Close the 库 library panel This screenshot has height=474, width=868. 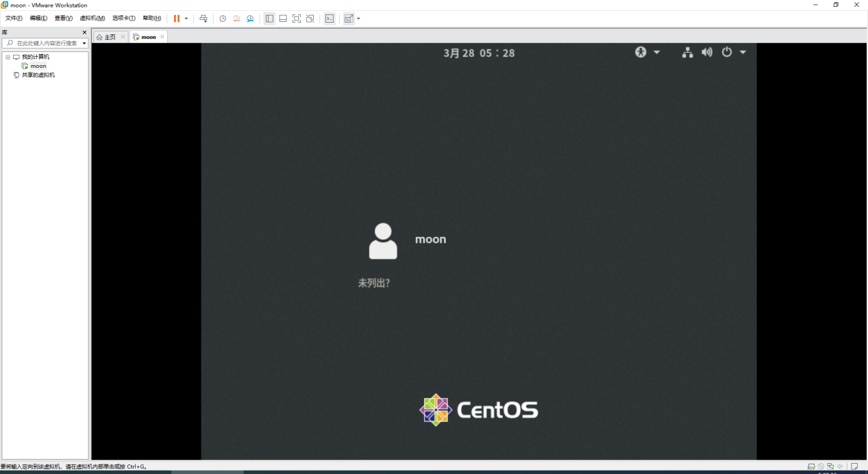[84, 32]
